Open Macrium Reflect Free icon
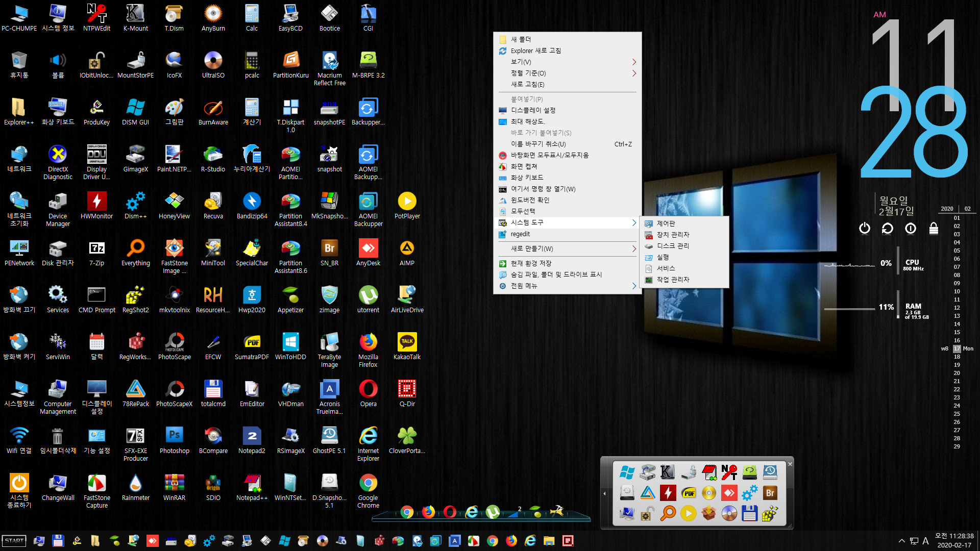 [x=329, y=68]
